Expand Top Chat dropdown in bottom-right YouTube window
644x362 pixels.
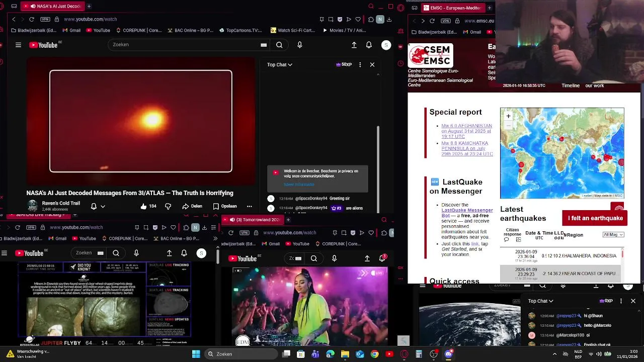pos(540,301)
